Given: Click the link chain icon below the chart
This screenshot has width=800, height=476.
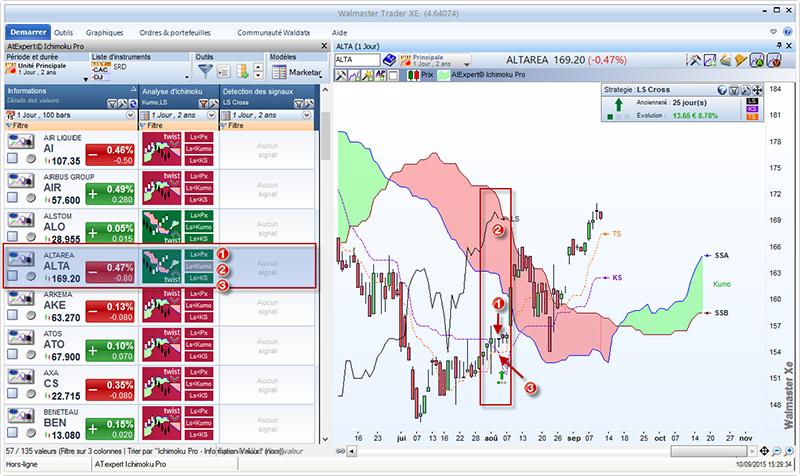Looking at the screenshot, I should point(340,451).
